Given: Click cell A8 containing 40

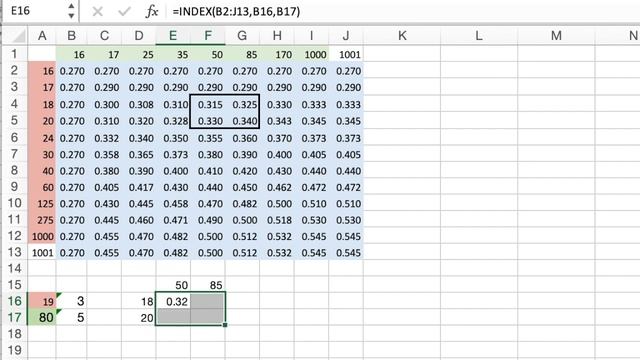Looking at the screenshot, I should (42, 171).
